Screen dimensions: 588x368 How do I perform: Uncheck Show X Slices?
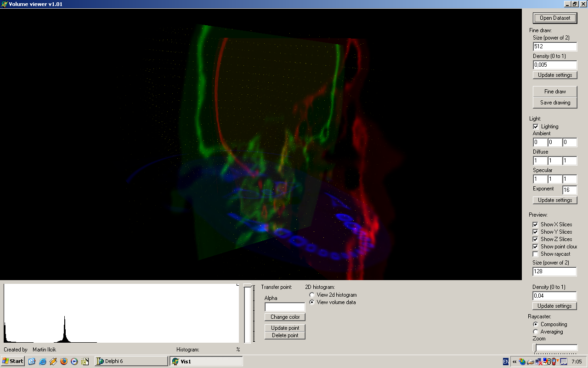click(x=536, y=224)
